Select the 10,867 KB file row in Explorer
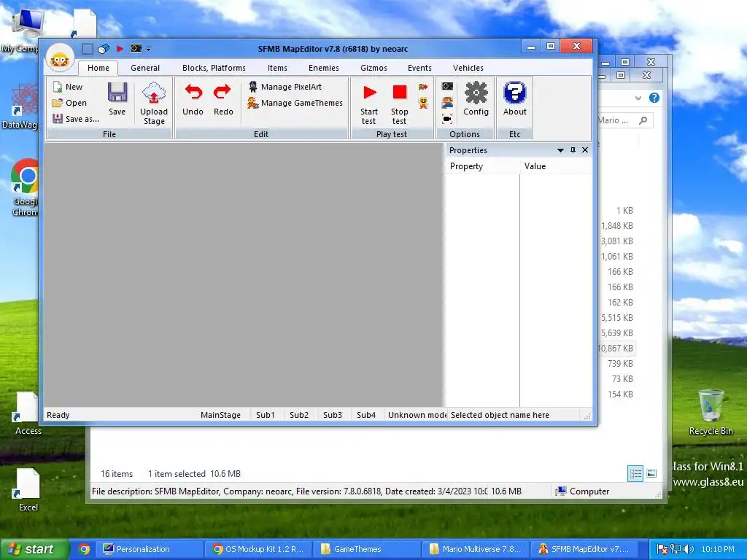 click(x=616, y=348)
